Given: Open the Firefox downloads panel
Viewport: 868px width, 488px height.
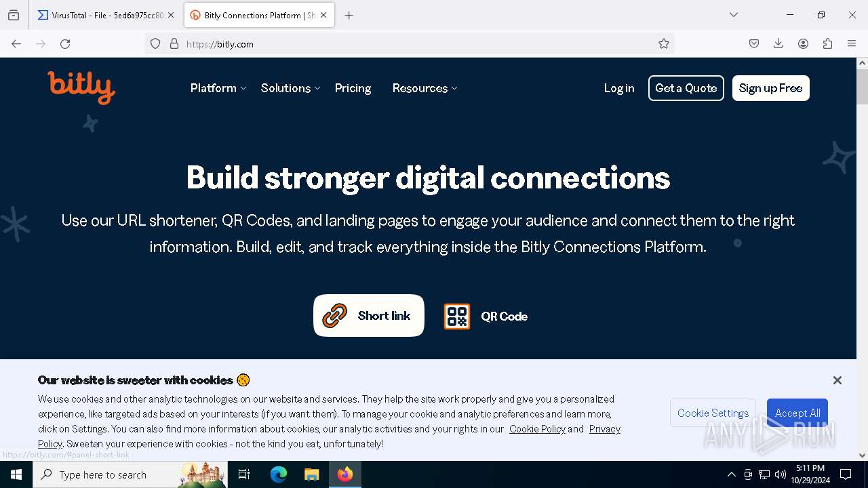Looking at the screenshot, I should tap(778, 44).
